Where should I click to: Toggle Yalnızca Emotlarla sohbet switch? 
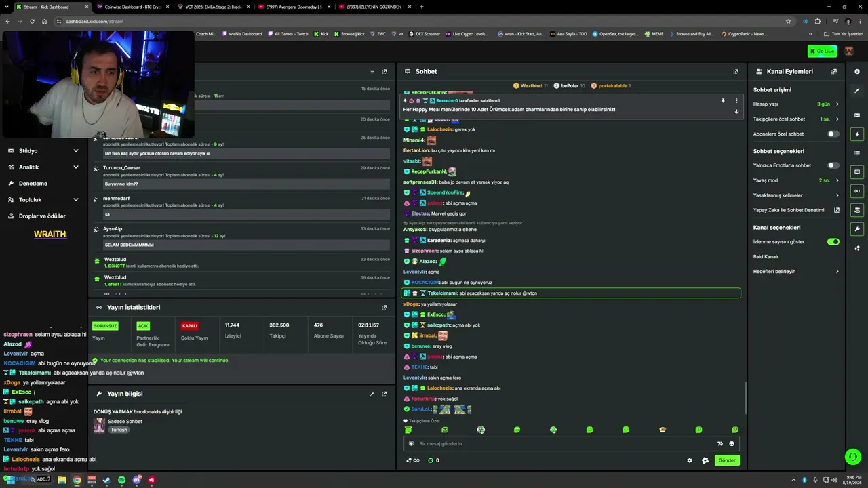[833, 165]
